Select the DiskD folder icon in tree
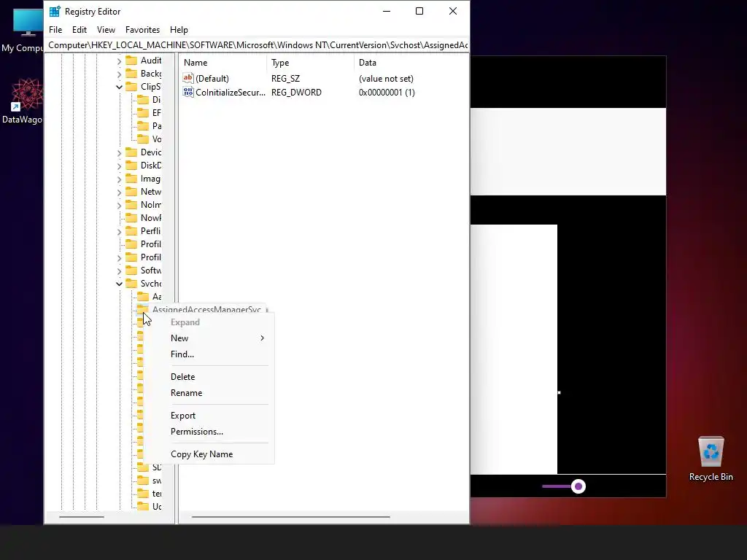 pyautogui.click(x=131, y=166)
